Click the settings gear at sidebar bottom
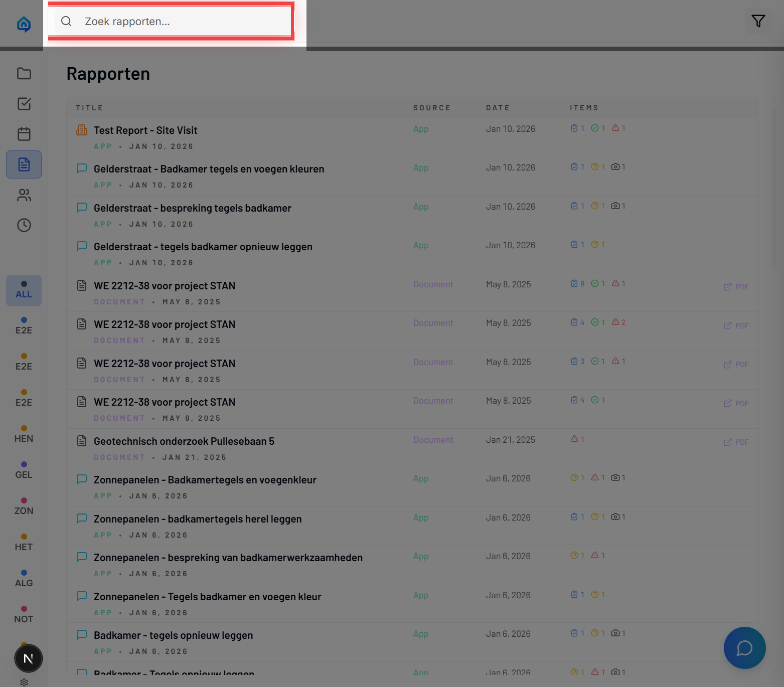Viewport: 784px width, 687px height. pos(24,682)
